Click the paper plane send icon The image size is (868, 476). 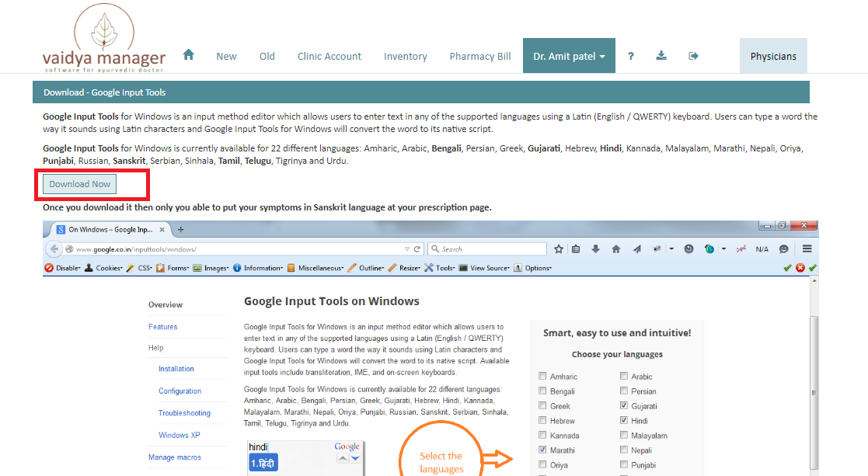(x=636, y=249)
